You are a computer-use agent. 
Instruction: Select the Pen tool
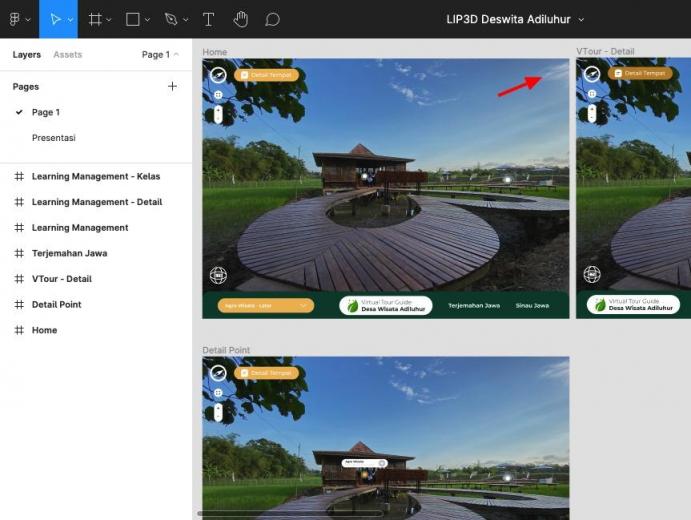point(171,19)
